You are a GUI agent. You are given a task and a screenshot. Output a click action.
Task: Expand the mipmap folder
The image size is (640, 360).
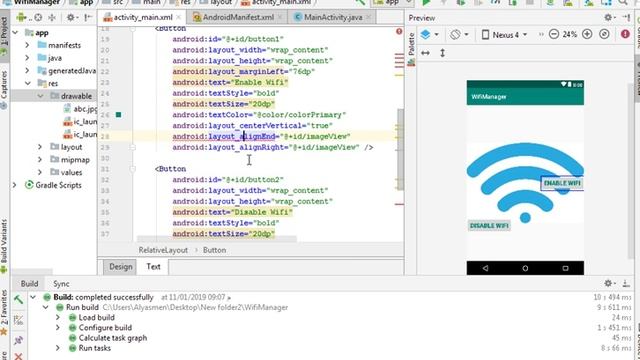(40, 160)
